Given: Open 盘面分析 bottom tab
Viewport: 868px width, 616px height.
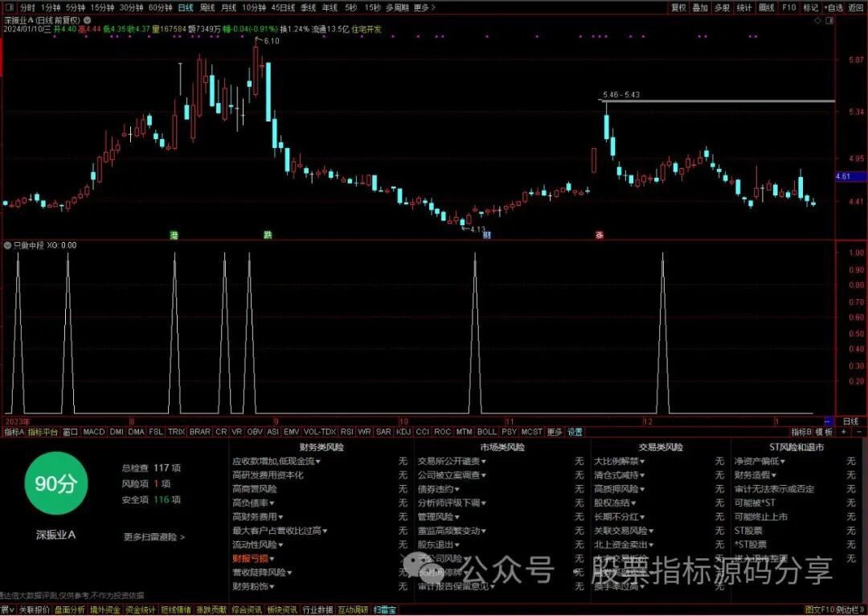Looking at the screenshot, I should click(x=70, y=610).
